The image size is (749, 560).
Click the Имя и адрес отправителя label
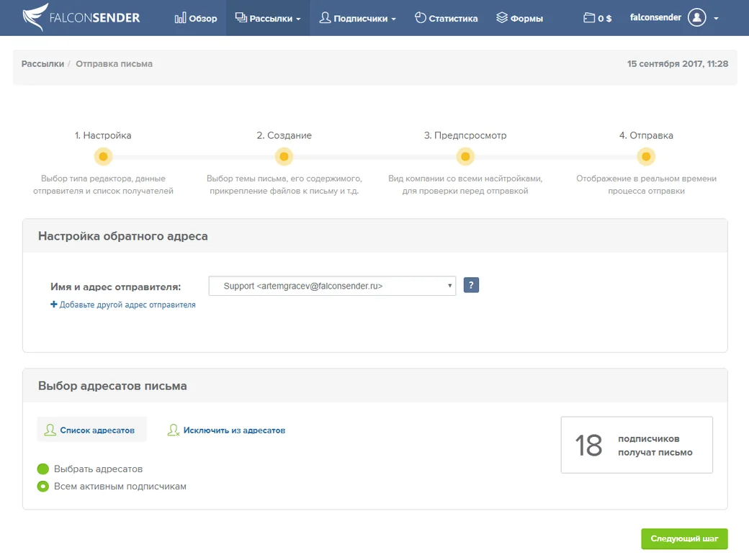click(x=116, y=287)
